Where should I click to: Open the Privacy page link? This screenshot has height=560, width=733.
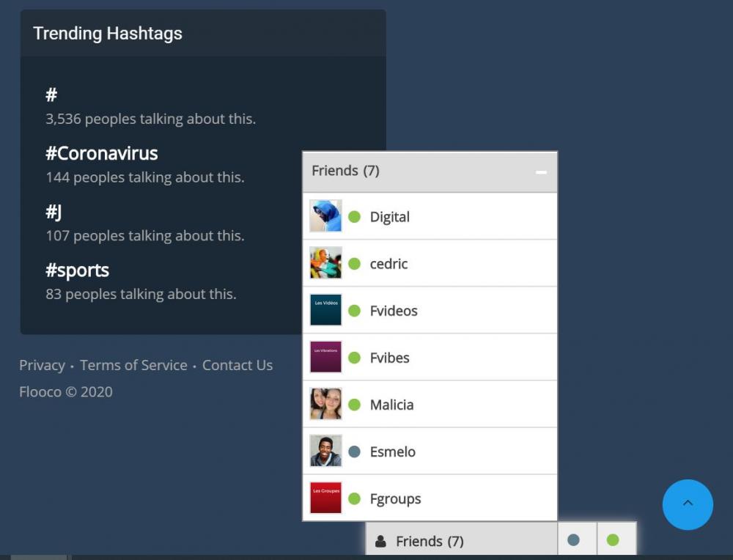[42, 365]
